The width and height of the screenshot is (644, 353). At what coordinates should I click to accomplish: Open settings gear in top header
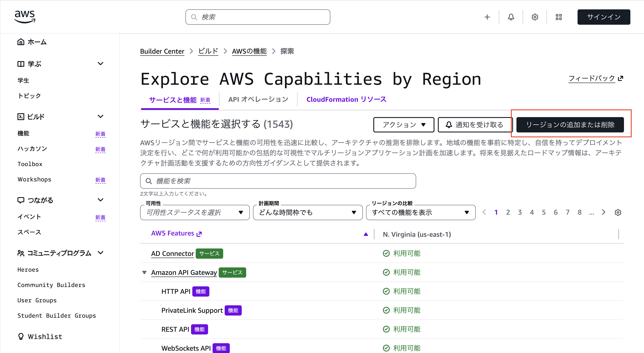[535, 17]
